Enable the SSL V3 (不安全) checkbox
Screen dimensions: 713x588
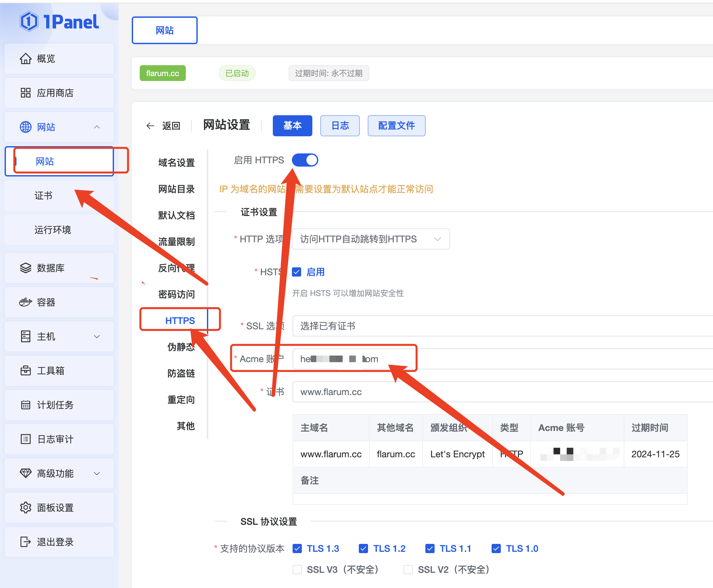(297, 569)
